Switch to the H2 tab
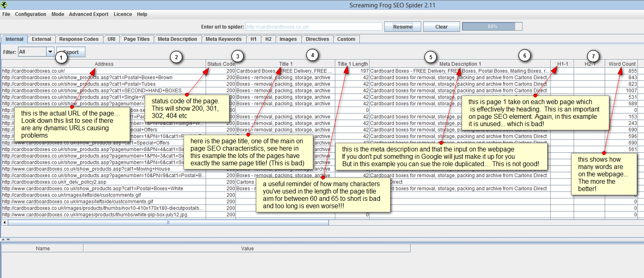This screenshot has height=278, width=644. [x=268, y=39]
